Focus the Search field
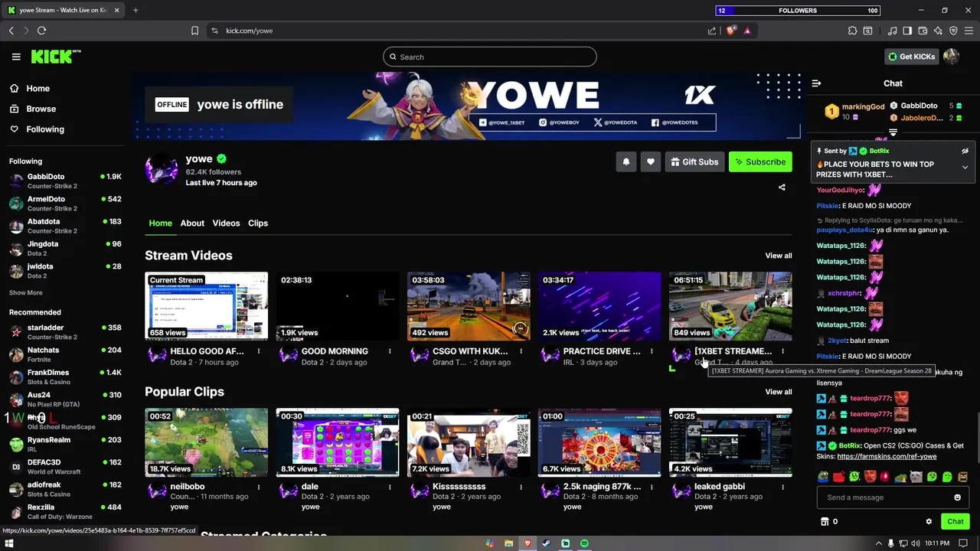980x551 pixels. tap(490, 57)
